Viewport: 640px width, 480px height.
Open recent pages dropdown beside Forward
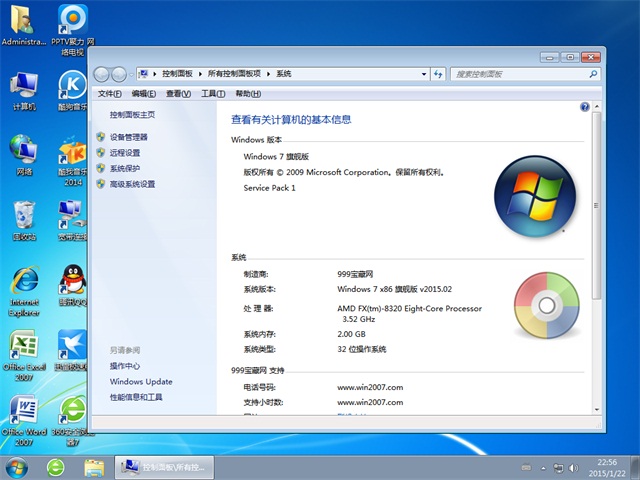[x=131, y=75]
